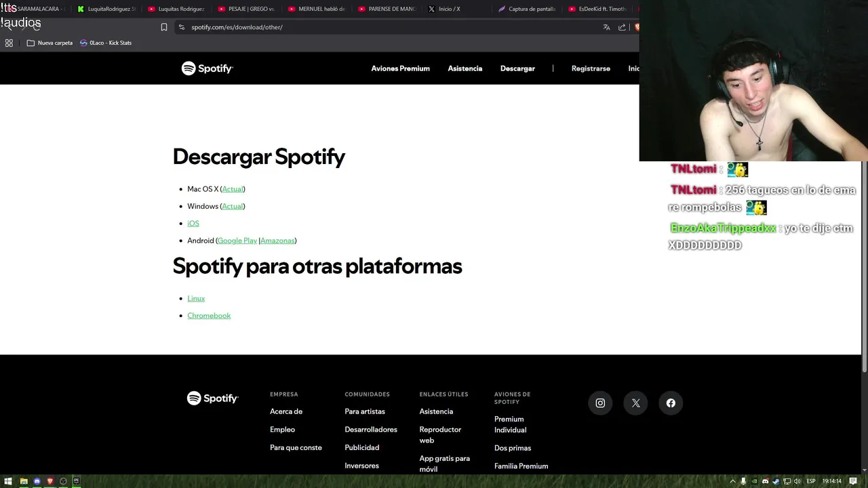The image size is (868, 488).
Task: Open the X social icon in footer
Action: tap(635, 403)
